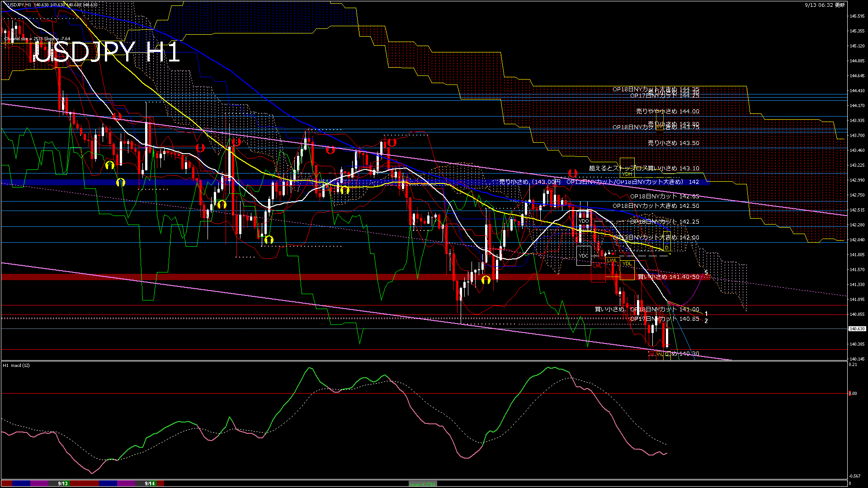Select the 9/13 date marker on the timeline

point(63,483)
